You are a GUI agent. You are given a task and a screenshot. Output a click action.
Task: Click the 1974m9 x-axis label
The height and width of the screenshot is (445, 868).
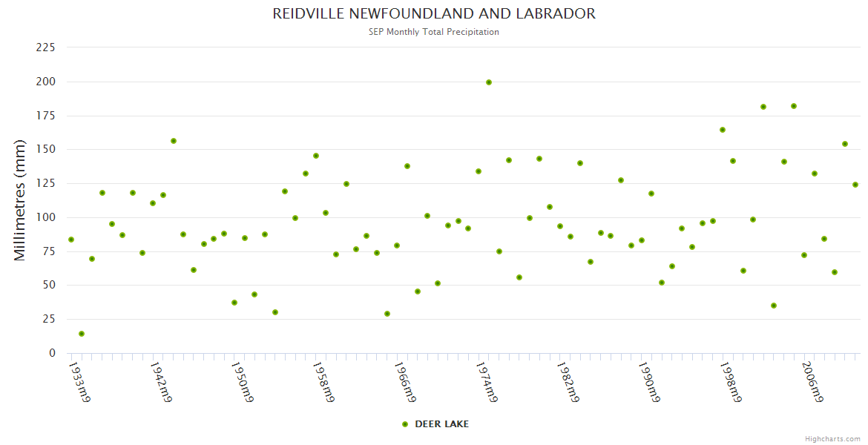pyautogui.click(x=486, y=382)
